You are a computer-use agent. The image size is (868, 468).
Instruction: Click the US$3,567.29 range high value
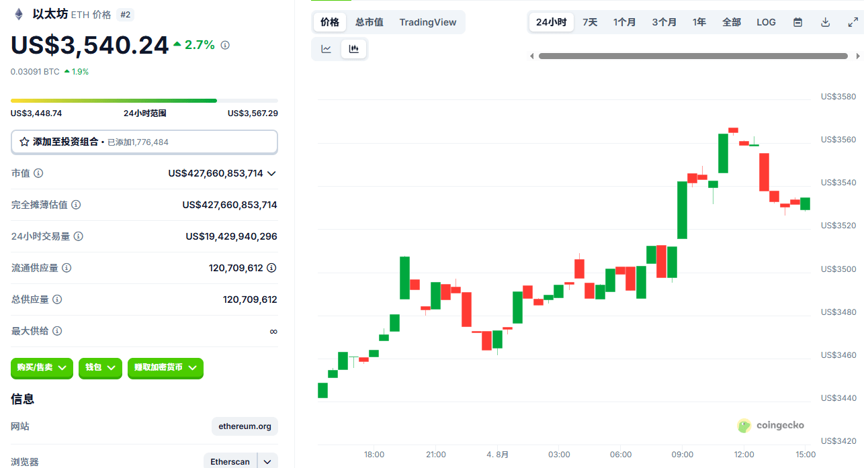tap(253, 113)
